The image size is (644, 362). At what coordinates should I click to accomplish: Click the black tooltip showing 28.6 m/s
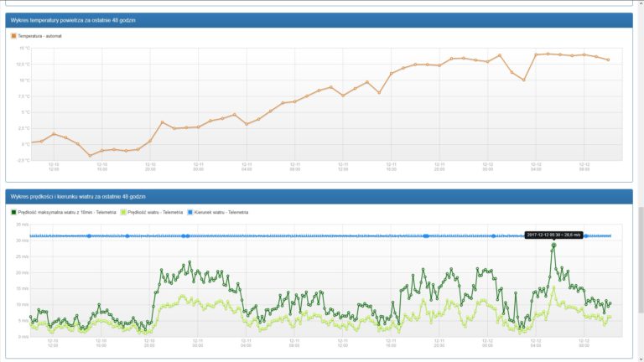coord(553,235)
